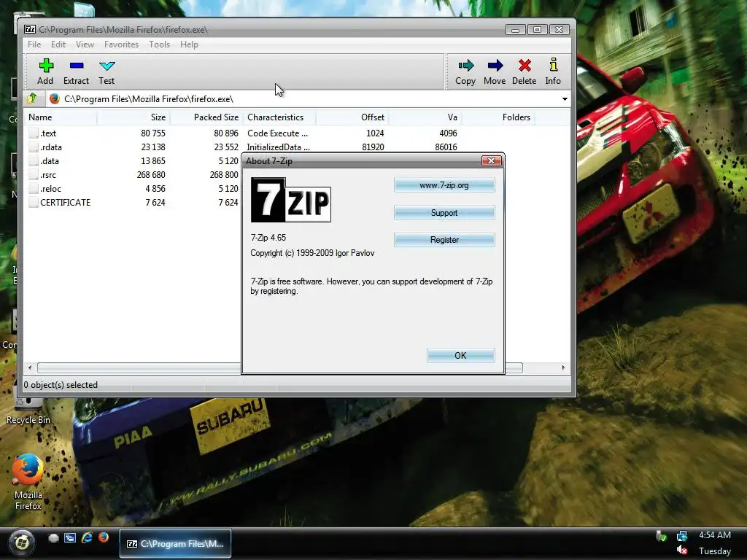Click the packed size value 80 896
Viewport: 747px width, 560px height.
click(x=226, y=133)
